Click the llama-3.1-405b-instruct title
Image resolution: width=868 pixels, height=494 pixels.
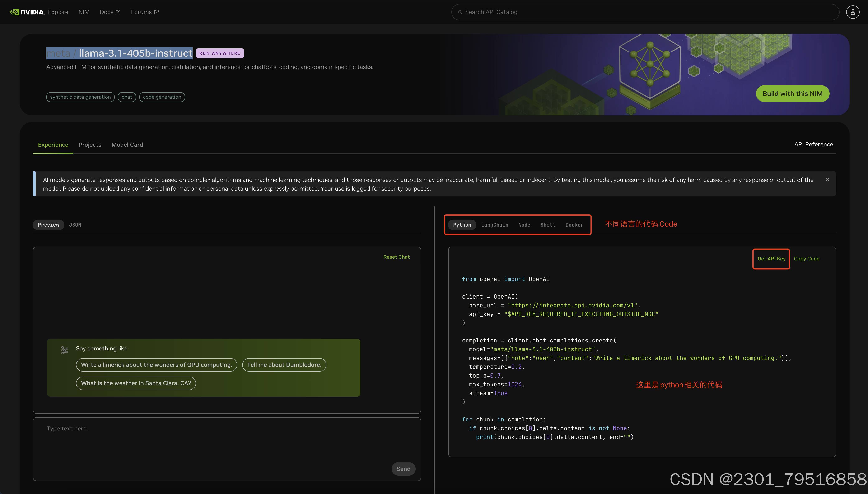[136, 53]
